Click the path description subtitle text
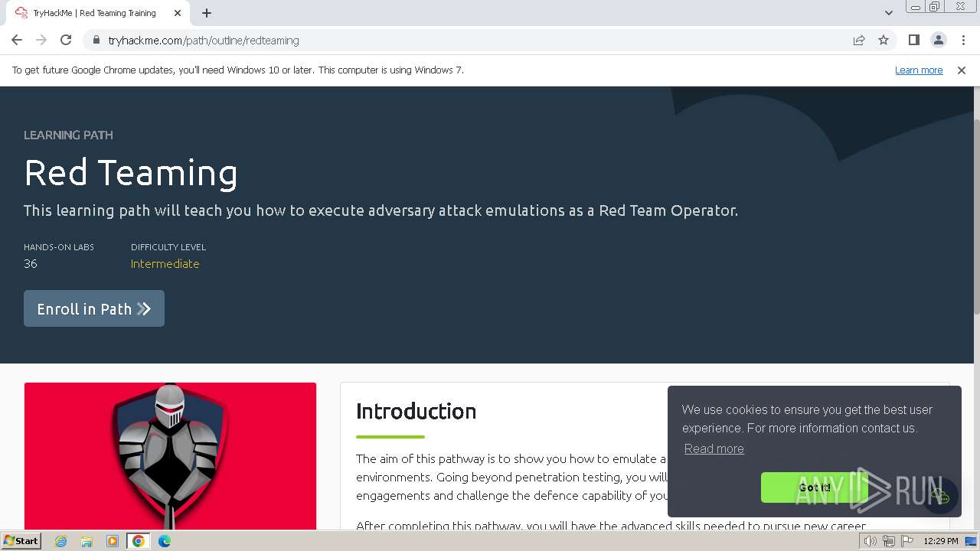Image resolution: width=980 pixels, height=551 pixels. tap(381, 210)
